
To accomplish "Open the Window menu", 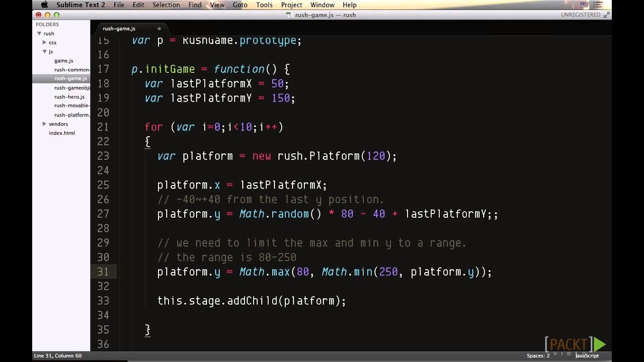I will tap(323, 5).
